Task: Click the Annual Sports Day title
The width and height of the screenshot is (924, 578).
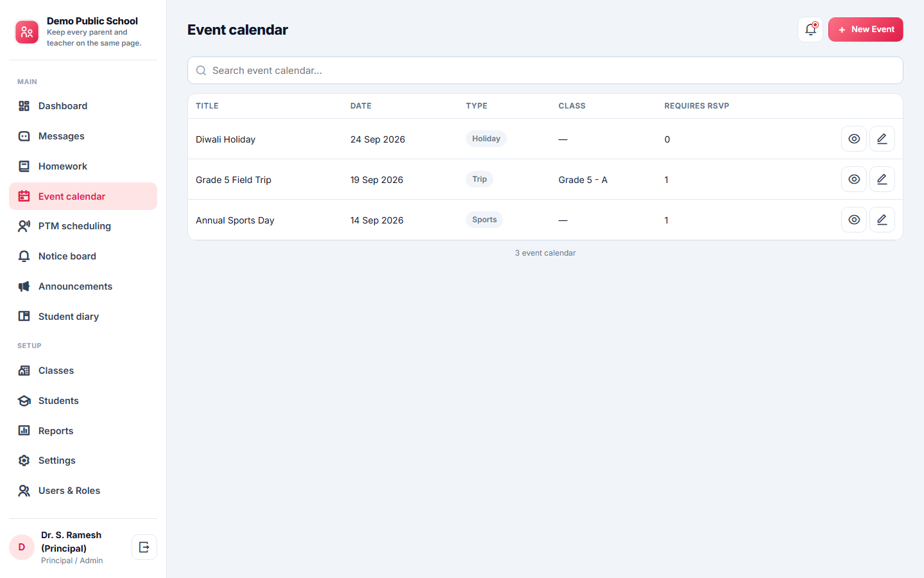Action: [x=235, y=220]
